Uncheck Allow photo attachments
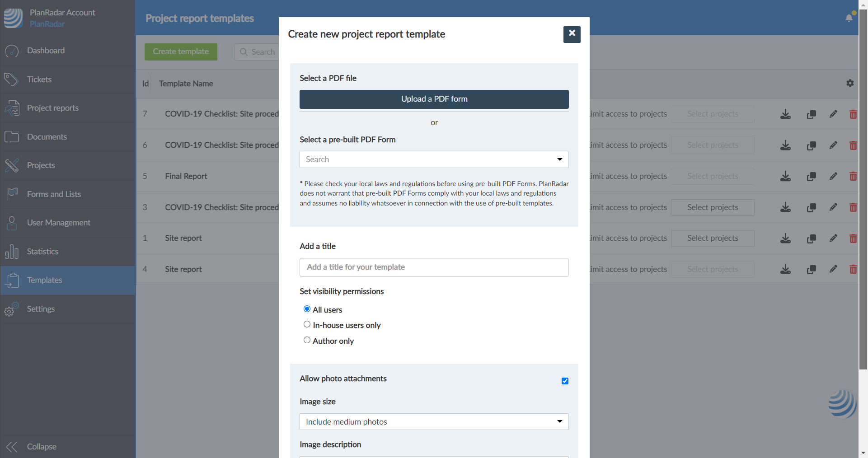Screen dimensions: 868x458 [x=565, y=381]
